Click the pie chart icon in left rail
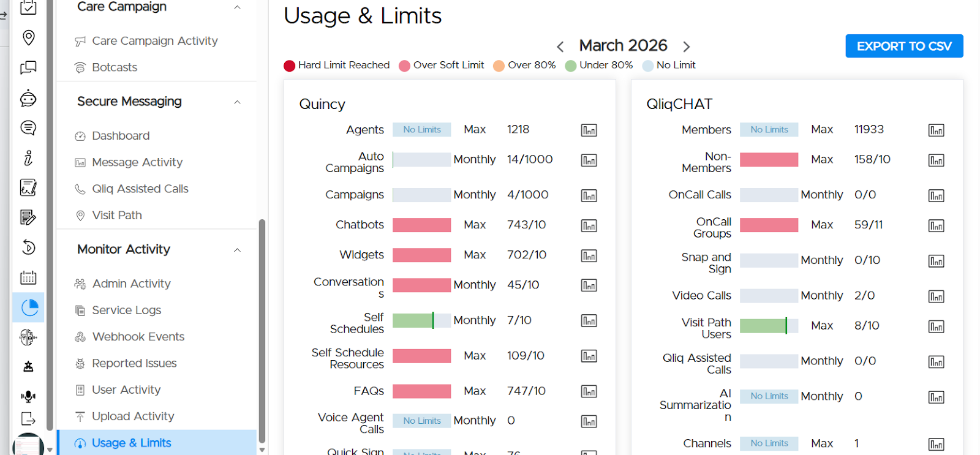Image resolution: width=980 pixels, height=455 pixels. [29, 307]
